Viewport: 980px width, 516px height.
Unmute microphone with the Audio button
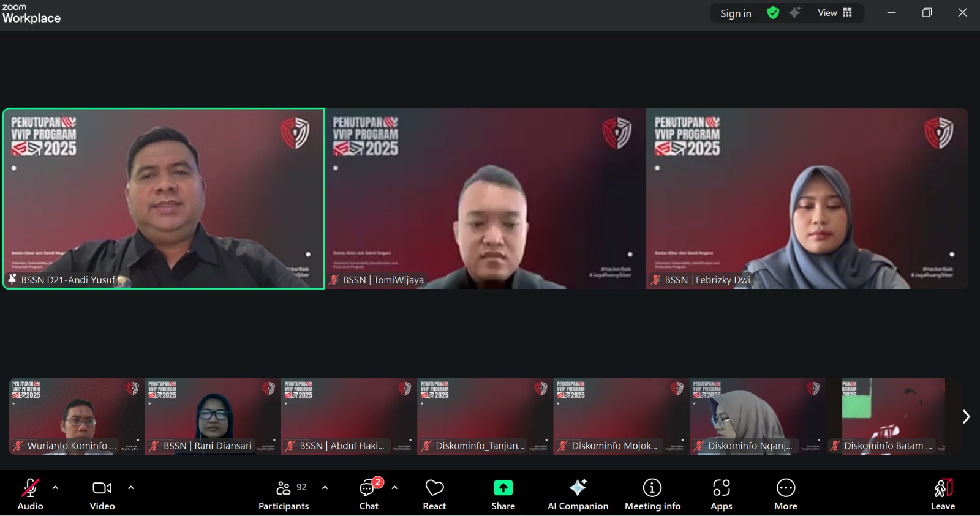30,493
